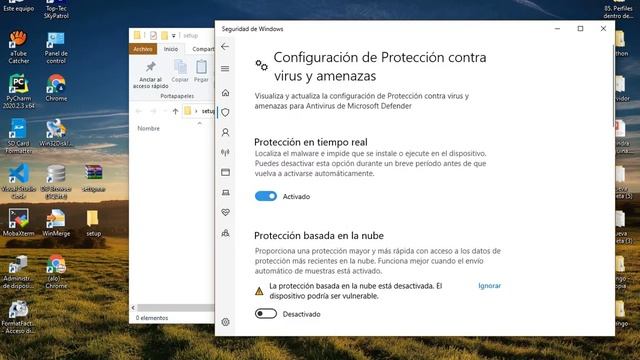Screen dimensions: 640x360
Task: Select the PyCharm desktop icon
Action: (18, 91)
